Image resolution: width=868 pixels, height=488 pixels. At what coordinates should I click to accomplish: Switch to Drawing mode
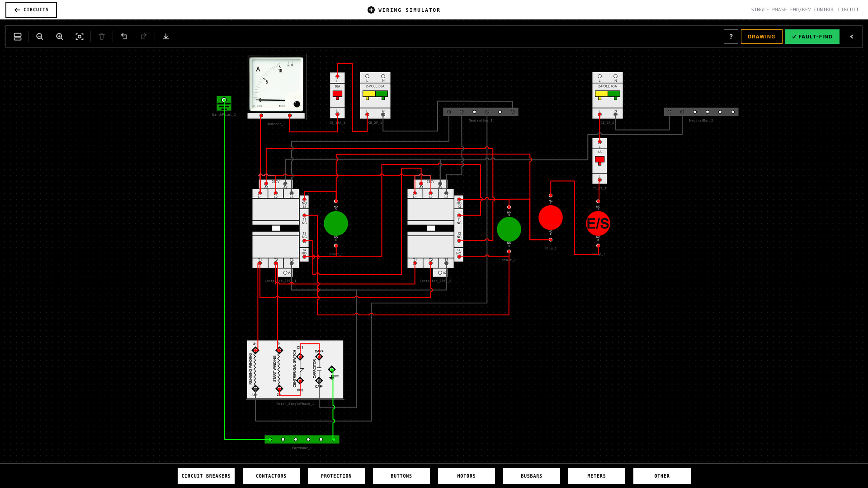761,37
